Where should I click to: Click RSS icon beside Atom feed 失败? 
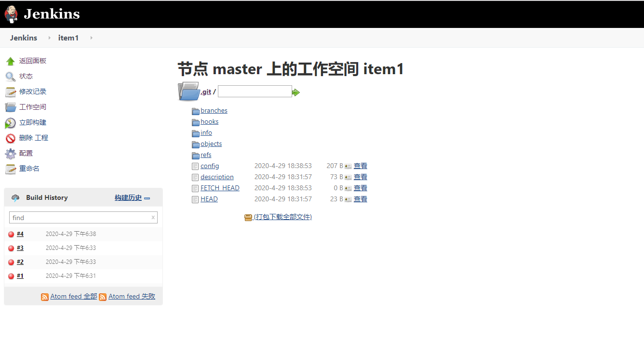[103, 297]
